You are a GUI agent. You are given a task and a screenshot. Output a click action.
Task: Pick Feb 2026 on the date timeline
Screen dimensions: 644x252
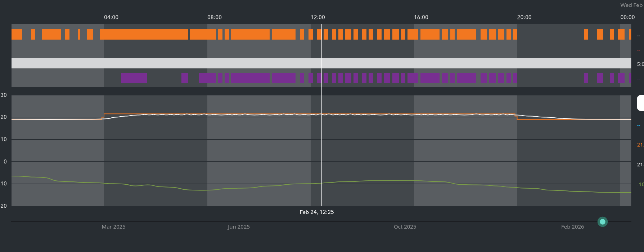(x=572, y=227)
